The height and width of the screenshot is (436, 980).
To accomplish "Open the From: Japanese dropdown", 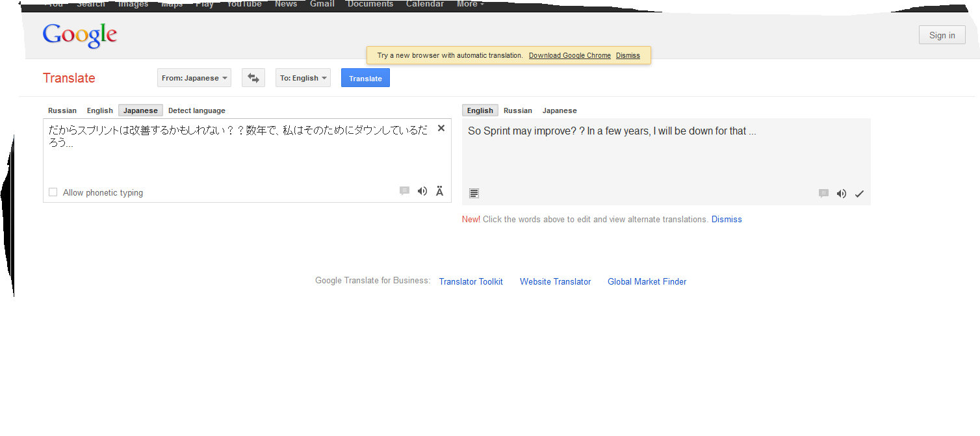I will (x=194, y=78).
